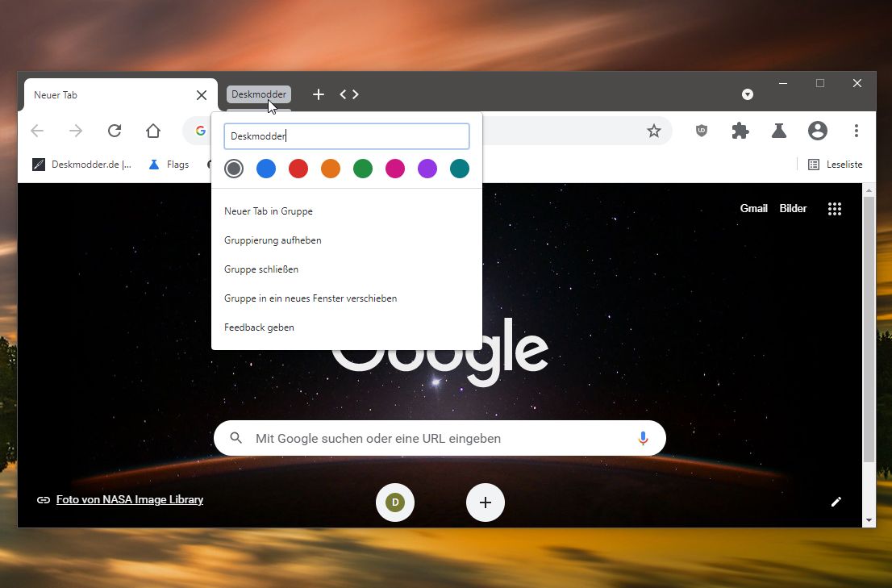The width and height of the screenshot is (892, 588).
Task: Add a shortcut with the plus tile
Action: (x=486, y=503)
